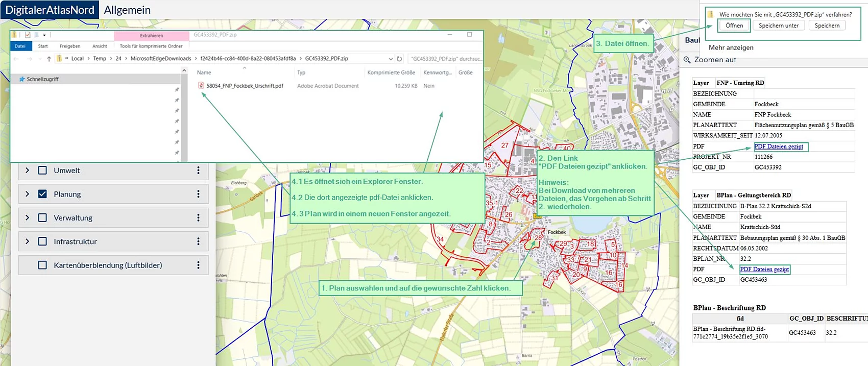Click the plan number 14 on map
868x366 pixels.
(x=624, y=265)
